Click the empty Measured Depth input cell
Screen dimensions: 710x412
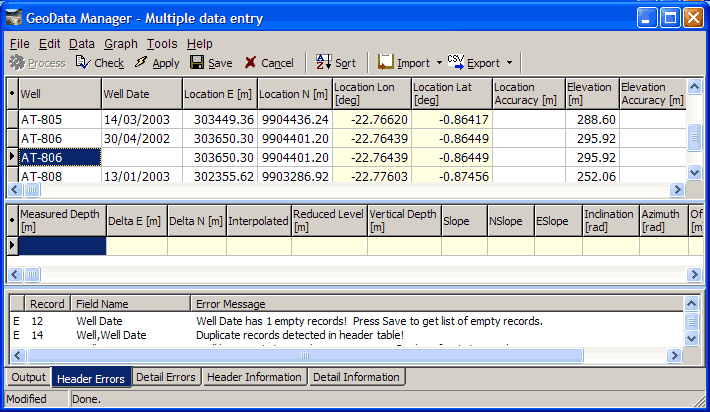[x=62, y=246]
